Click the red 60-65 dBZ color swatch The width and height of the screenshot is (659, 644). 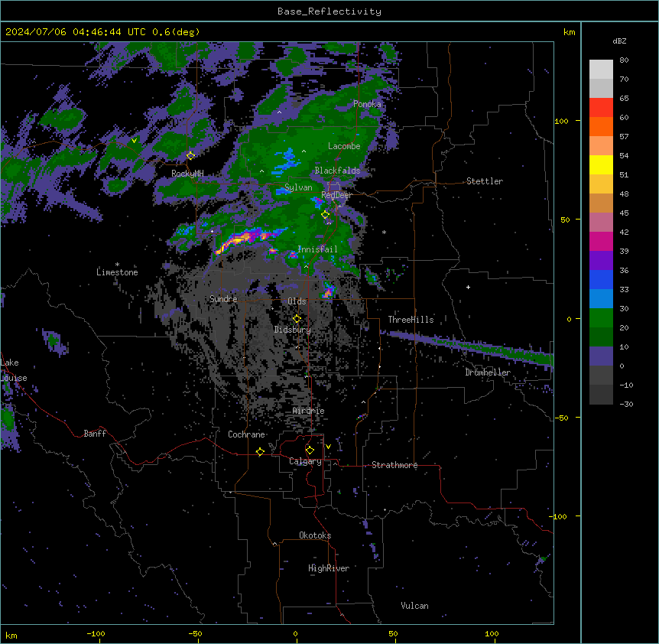click(601, 107)
